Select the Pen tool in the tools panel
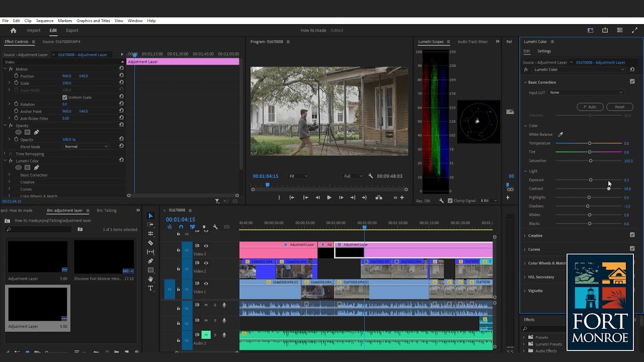644x362 pixels. (150, 261)
